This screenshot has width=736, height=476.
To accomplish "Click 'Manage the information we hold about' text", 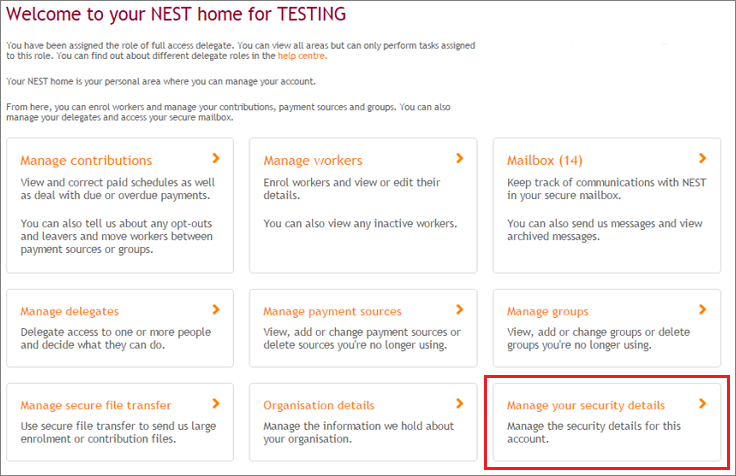I will click(359, 432).
